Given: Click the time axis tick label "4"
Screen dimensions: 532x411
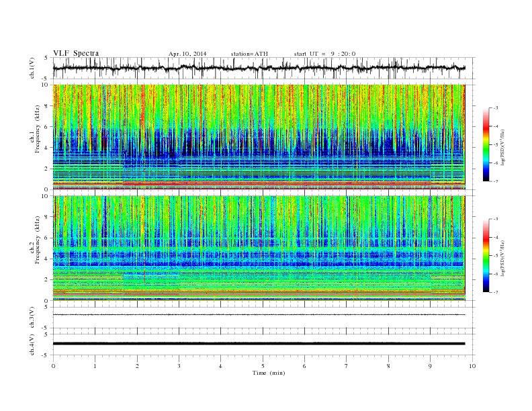Looking at the screenshot, I should [x=221, y=366].
